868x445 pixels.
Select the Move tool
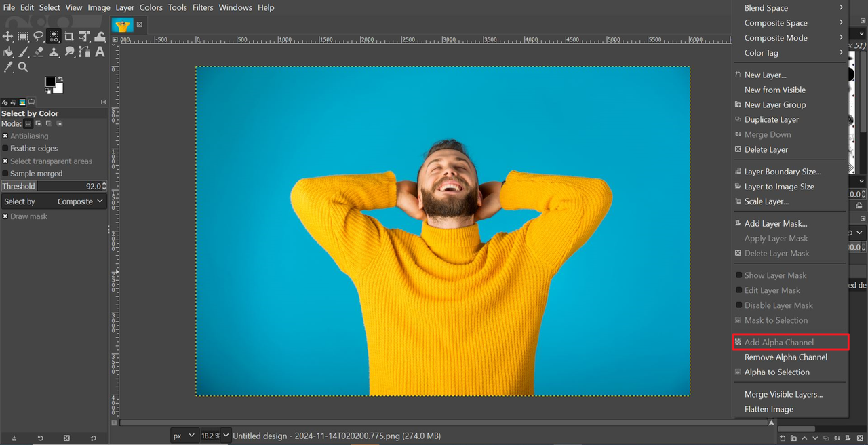click(7, 36)
